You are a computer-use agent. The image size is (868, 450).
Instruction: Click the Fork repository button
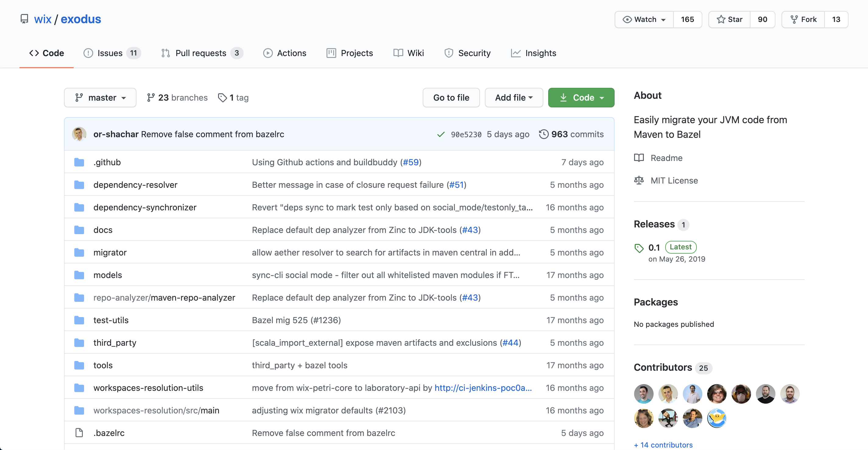[x=803, y=20]
